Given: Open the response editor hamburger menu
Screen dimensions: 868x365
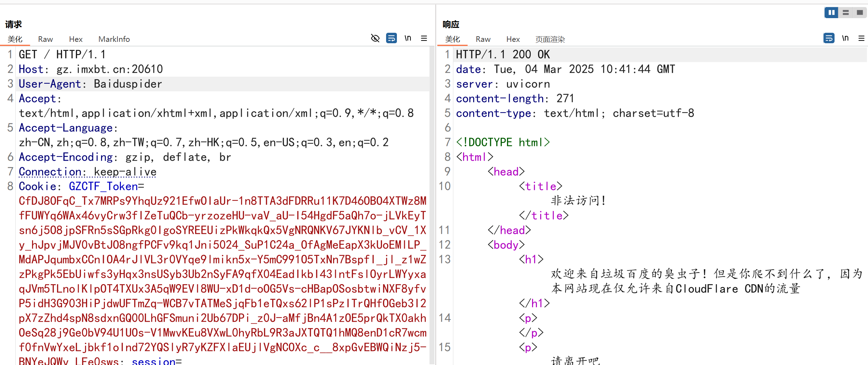Looking at the screenshot, I should pos(862,38).
